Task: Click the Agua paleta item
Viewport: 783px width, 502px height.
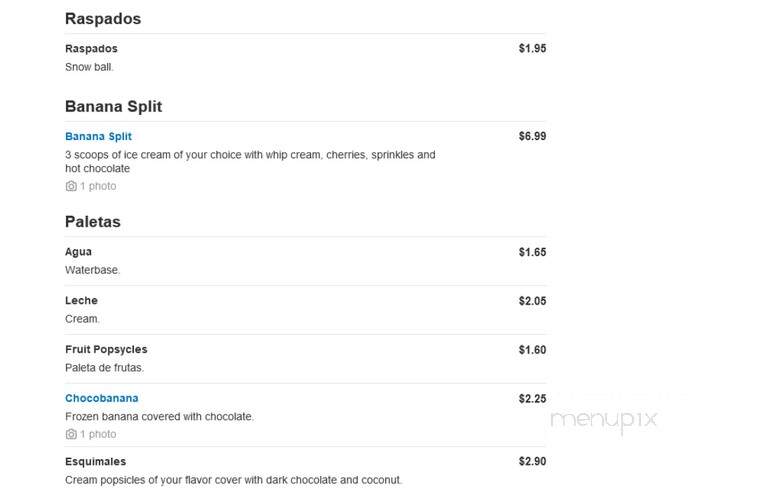Action: click(x=78, y=252)
